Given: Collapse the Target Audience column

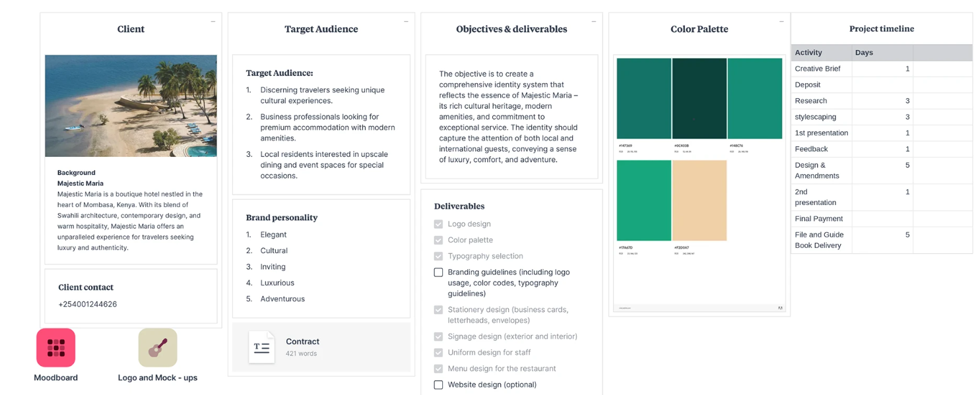Looking at the screenshot, I should 406,22.
